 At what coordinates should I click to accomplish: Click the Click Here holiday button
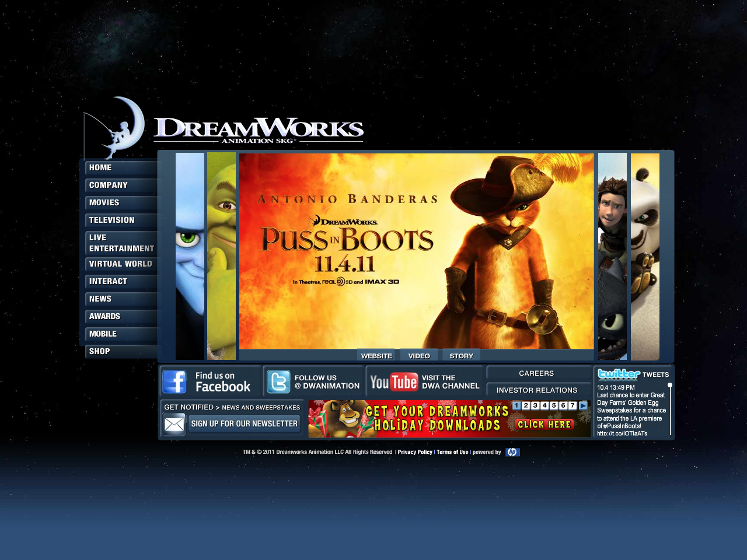pyautogui.click(x=544, y=425)
